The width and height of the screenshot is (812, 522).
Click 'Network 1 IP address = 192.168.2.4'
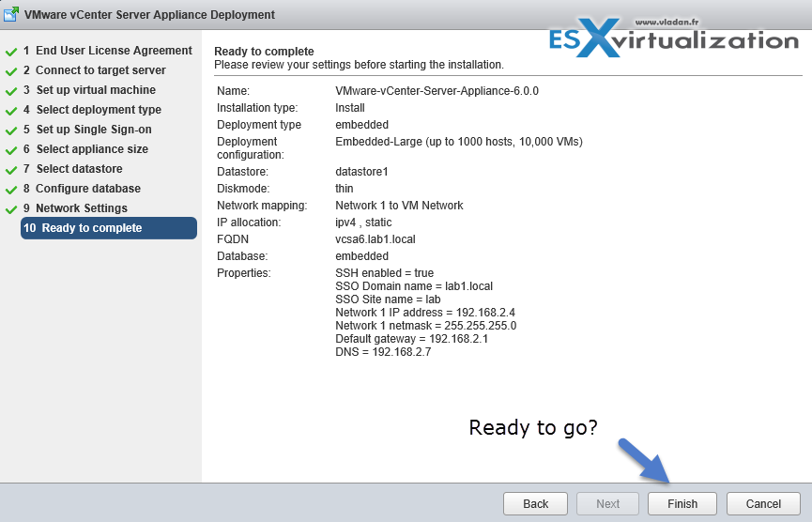pos(425,313)
